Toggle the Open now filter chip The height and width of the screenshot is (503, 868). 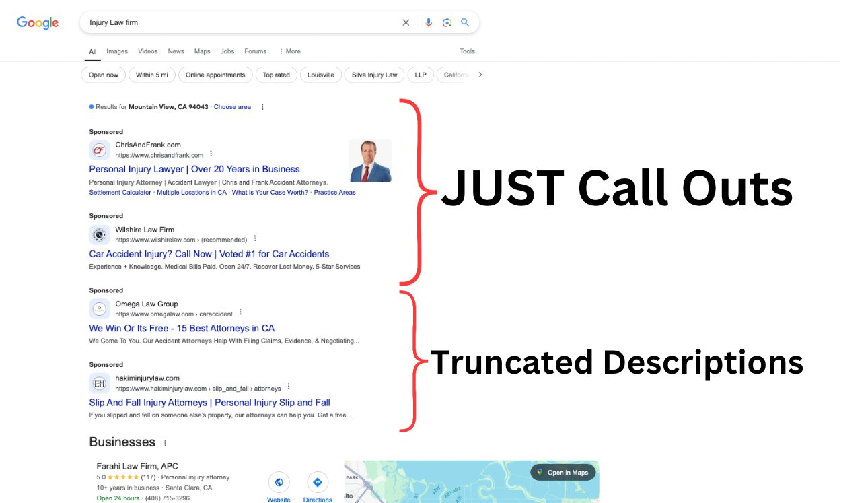coord(103,75)
